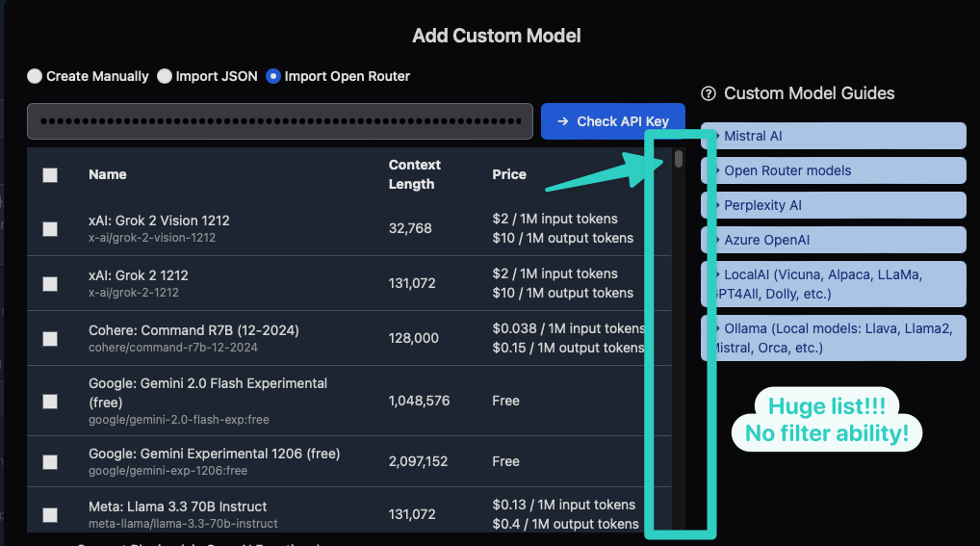Image resolution: width=980 pixels, height=546 pixels.
Task: Expand the LocalAI (Vicuna, Alpaca) guide
Action: point(834,284)
